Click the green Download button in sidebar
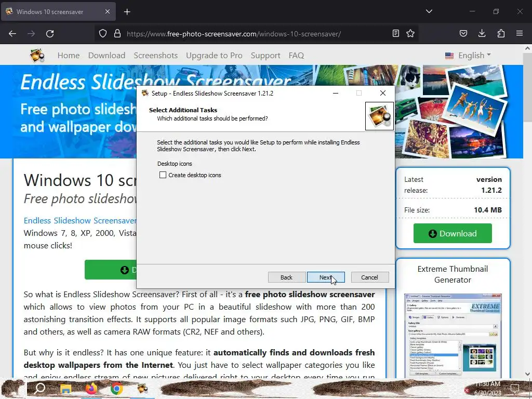This screenshot has height=399, width=532. coord(453,233)
